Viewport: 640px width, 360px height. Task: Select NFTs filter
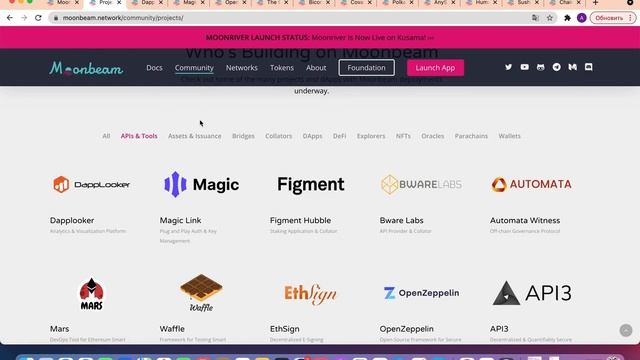coord(403,136)
